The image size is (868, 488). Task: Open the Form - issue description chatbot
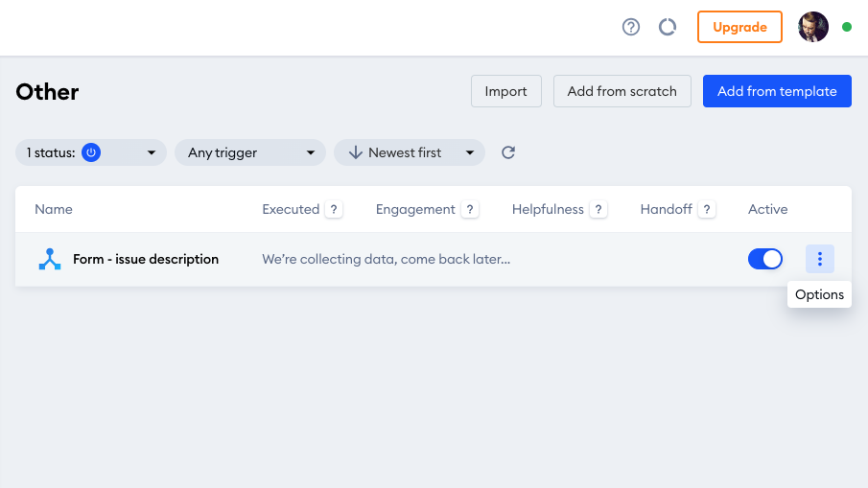click(146, 259)
